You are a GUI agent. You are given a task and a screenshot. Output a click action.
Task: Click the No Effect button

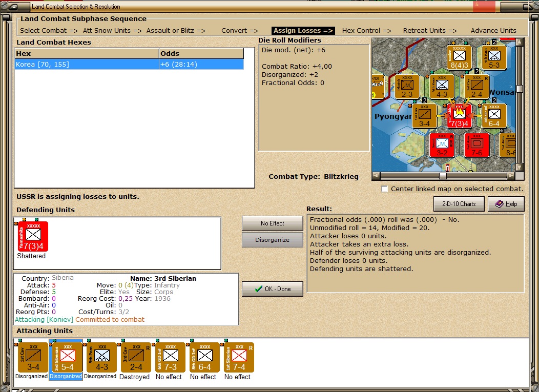[272, 223]
